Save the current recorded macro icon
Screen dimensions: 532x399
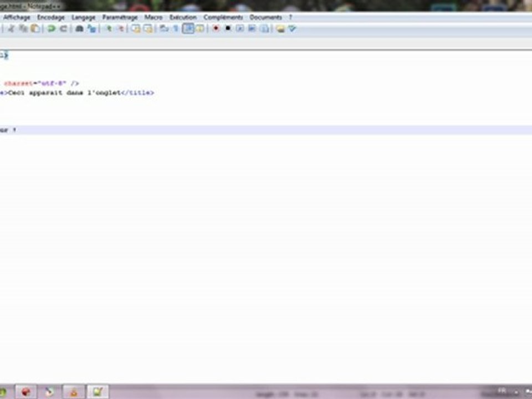tap(264, 29)
